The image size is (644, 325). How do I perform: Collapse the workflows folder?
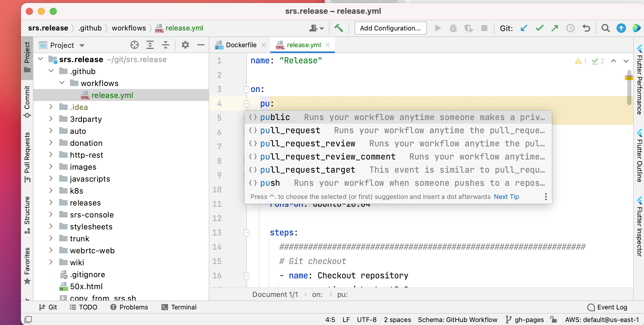point(62,83)
